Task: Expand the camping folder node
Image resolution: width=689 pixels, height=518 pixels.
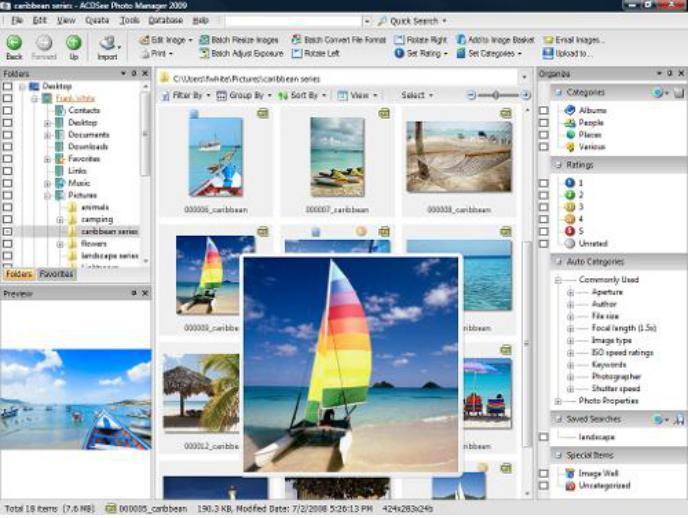Action: click(60, 220)
